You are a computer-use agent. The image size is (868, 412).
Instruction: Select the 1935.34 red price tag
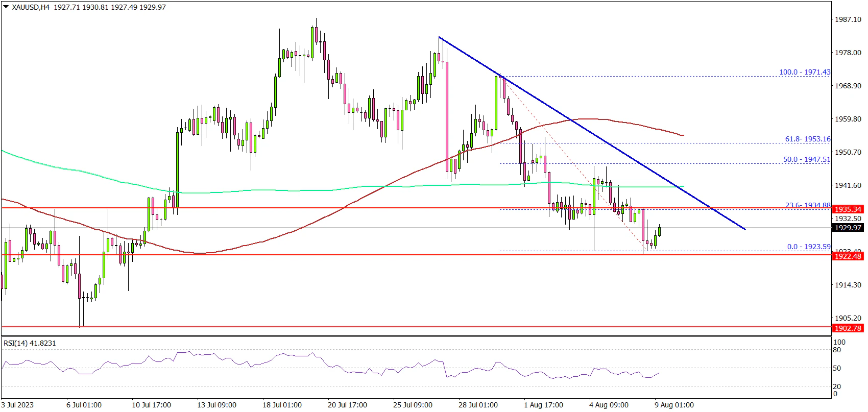848,209
